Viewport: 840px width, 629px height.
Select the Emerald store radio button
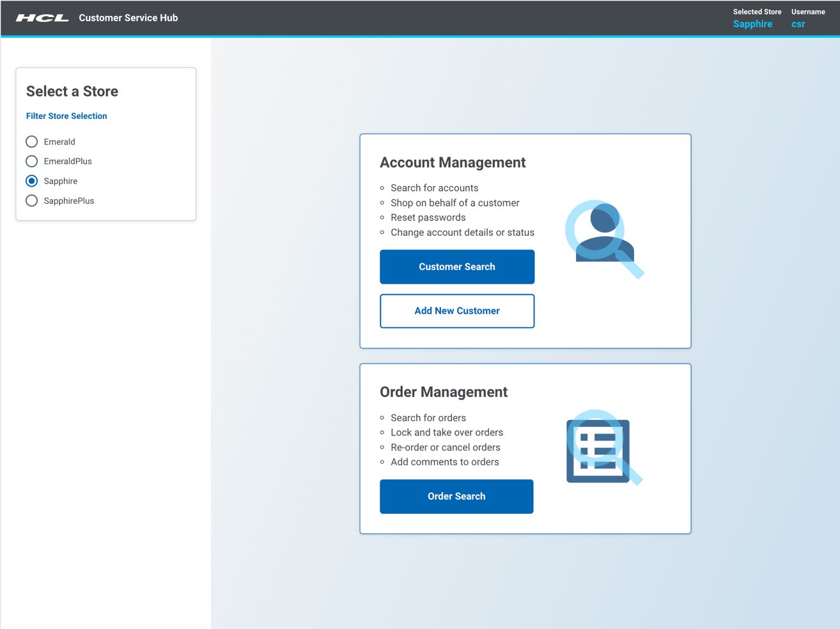click(31, 141)
